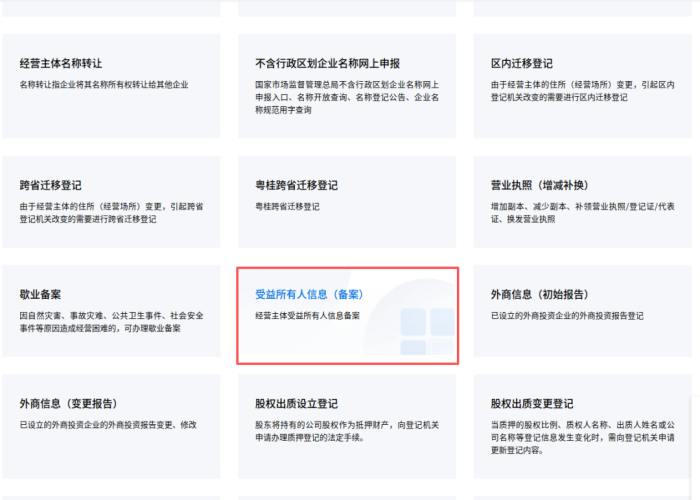Select the 歇业备案 card title
700x500 pixels.
pos(40,295)
